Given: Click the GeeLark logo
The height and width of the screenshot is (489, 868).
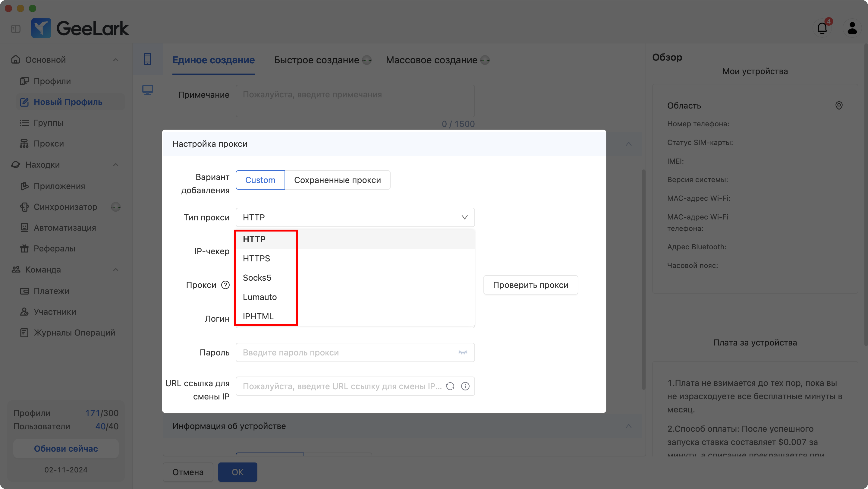Looking at the screenshot, I should [x=80, y=28].
